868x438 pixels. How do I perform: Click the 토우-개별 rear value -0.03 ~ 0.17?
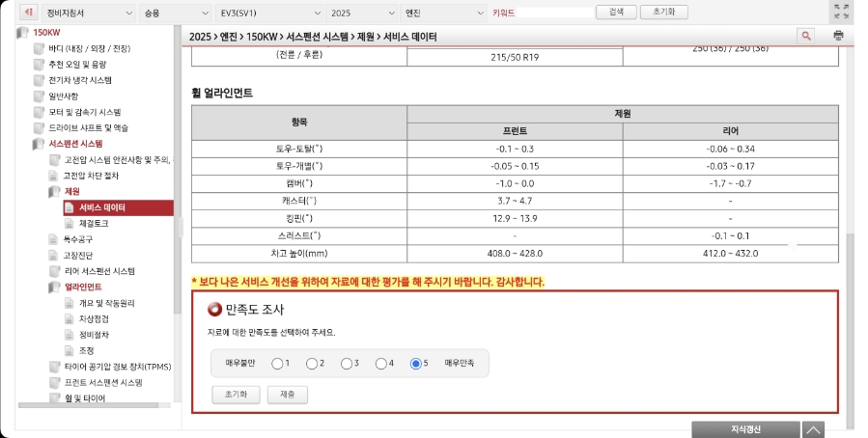[731, 166]
